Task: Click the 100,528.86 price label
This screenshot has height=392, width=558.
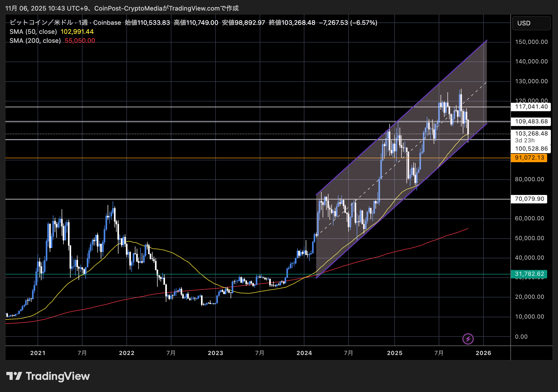Action: [531, 149]
